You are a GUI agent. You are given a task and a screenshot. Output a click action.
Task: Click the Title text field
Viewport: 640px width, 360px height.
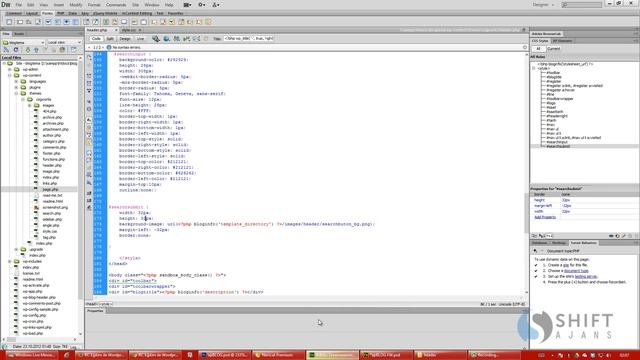click(x=248, y=39)
